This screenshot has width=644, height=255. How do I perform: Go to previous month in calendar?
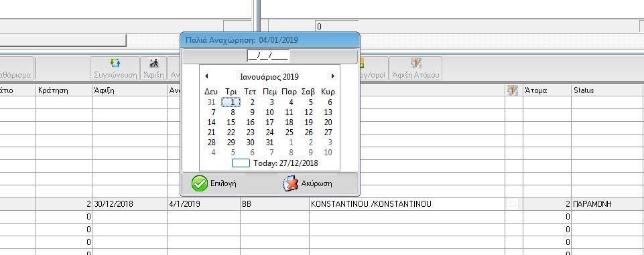click(206, 76)
